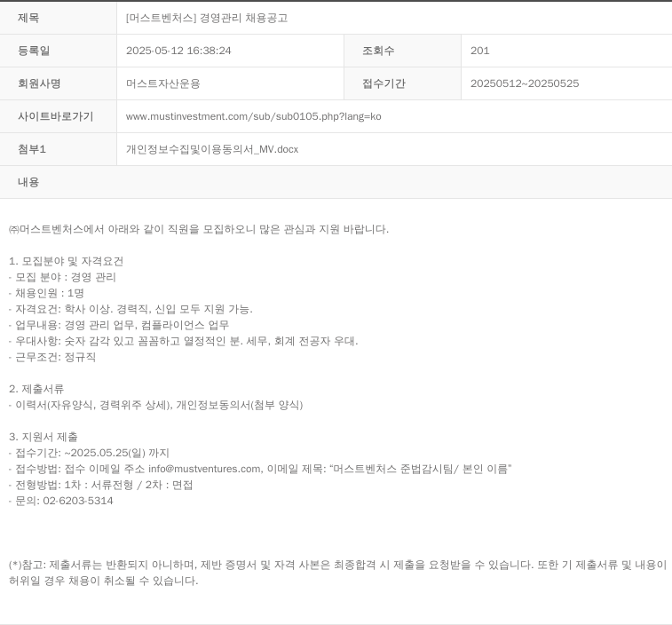Click the line 모집 분야 : 경영 관리

[62, 277]
